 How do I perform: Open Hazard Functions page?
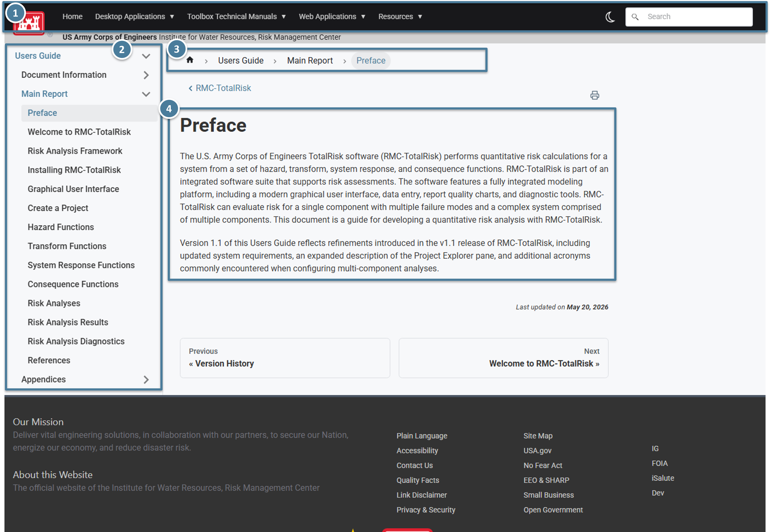click(x=61, y=227)
